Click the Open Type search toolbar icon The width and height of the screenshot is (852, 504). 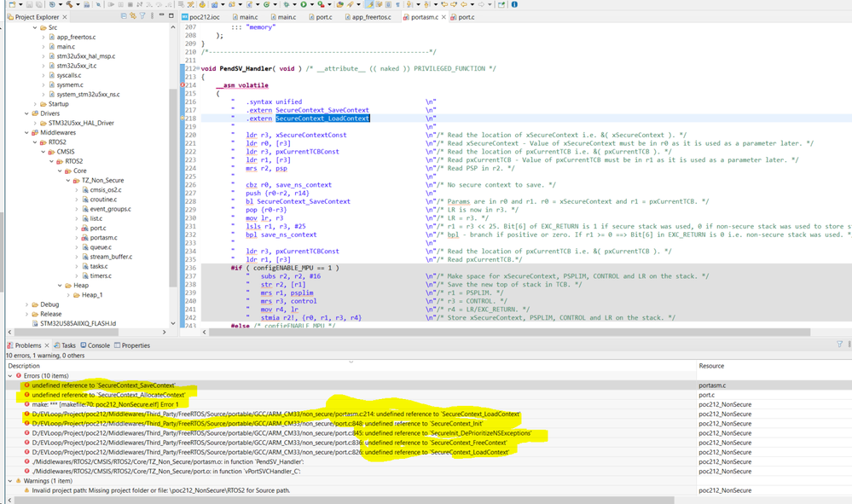pyautogui.click(x=339, y=4)
